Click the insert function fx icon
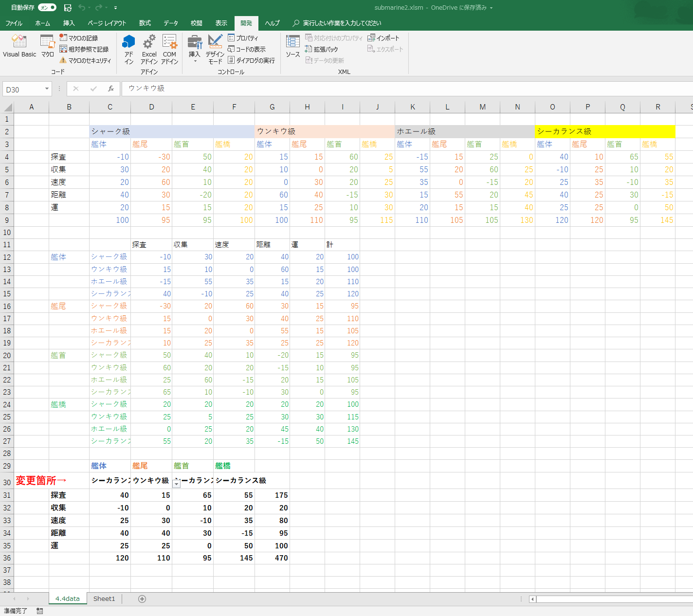The width and height of the screenshot is (693, 616). [111, 89]
